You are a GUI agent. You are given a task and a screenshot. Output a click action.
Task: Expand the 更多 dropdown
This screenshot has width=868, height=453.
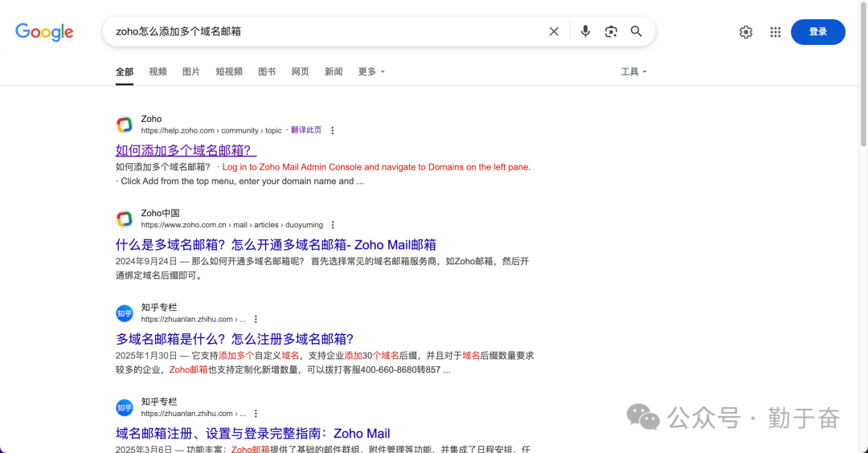tap(371, 71)
